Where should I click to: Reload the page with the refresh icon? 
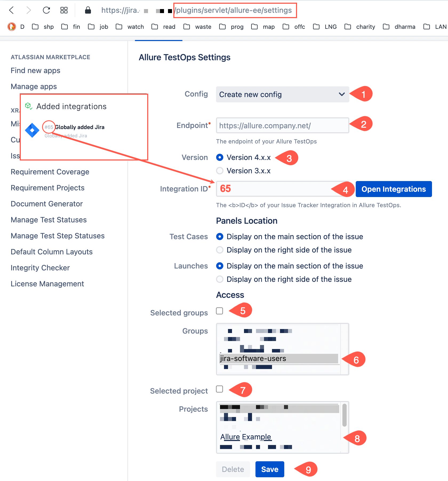pos(46,10)
